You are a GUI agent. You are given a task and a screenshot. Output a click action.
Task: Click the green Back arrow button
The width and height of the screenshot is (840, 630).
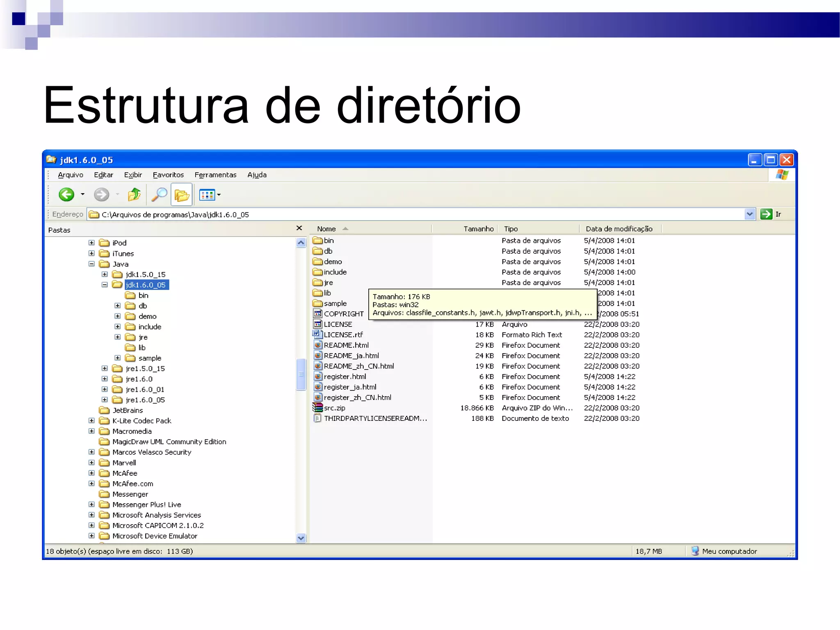tap(66, 194)
